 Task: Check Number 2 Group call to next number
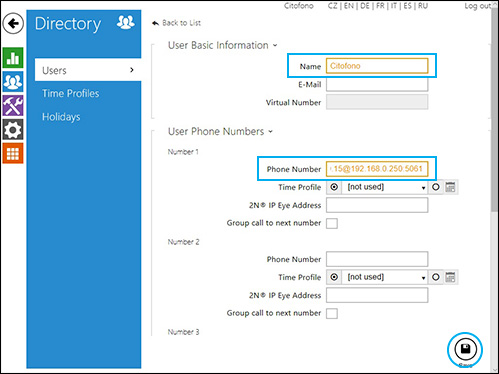(x=332, y=313)
